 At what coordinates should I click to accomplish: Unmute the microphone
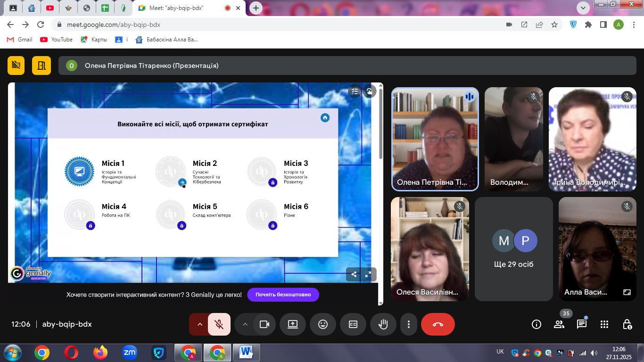(x=219, y=324)
